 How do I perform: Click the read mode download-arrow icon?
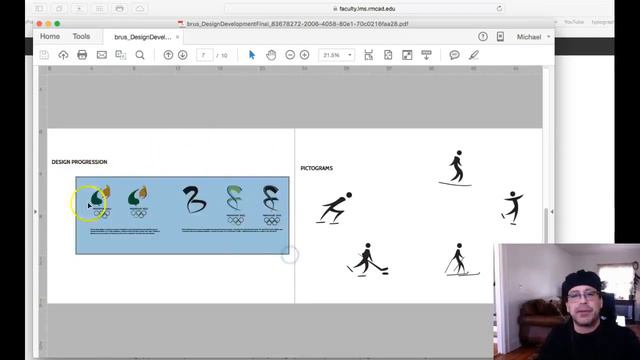click(x=426, y=55)
